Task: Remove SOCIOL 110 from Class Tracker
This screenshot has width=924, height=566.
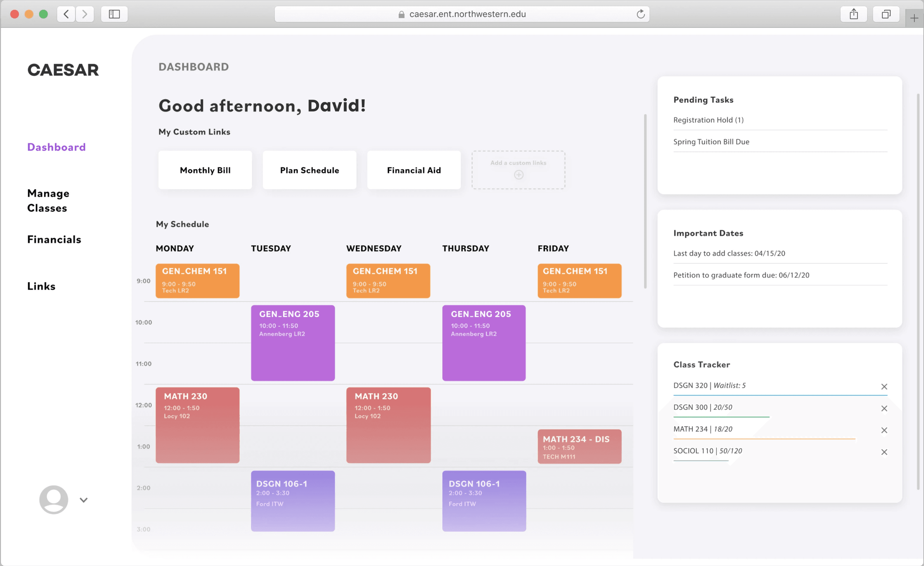Action: (884, 452)
